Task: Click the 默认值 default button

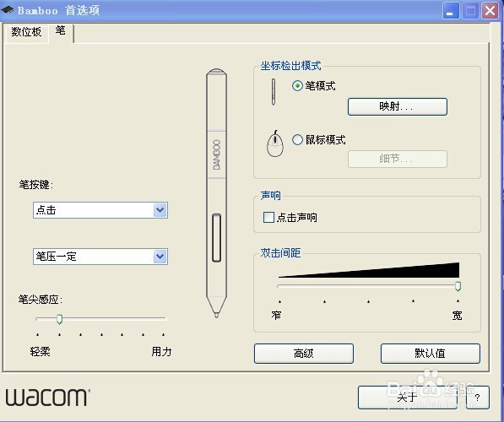Action: click(x=430, y=354)
